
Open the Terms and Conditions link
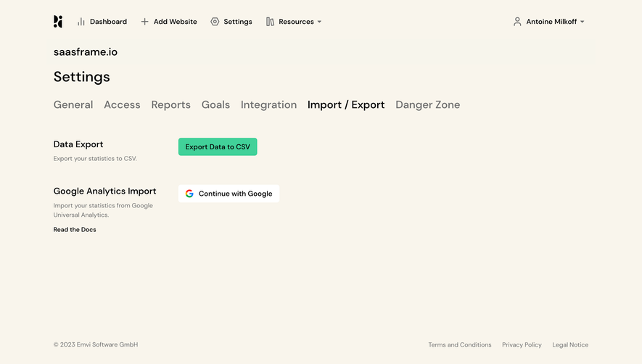click(460, 344)
